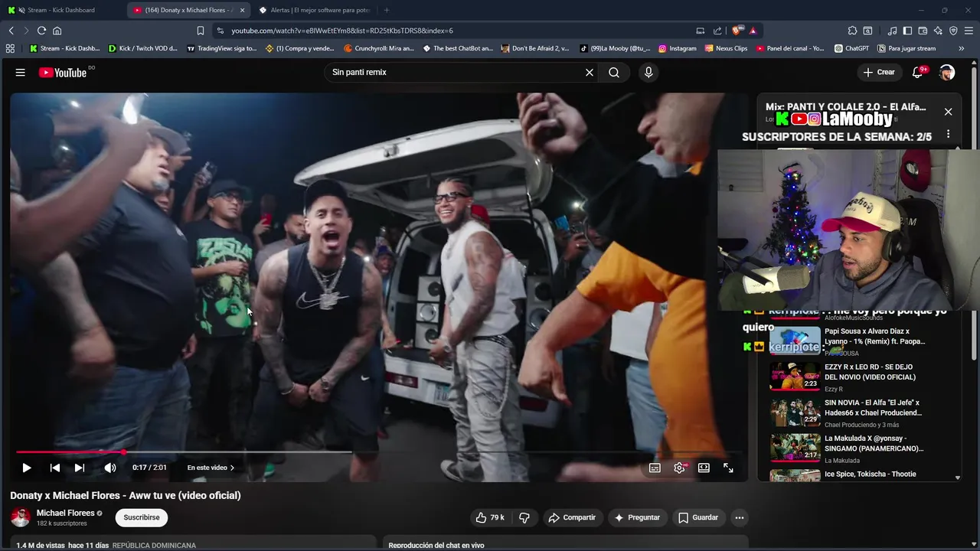Screen dimensions: 980x551
Task: Open the Instagram bookmark
Action: click(678, 48)
